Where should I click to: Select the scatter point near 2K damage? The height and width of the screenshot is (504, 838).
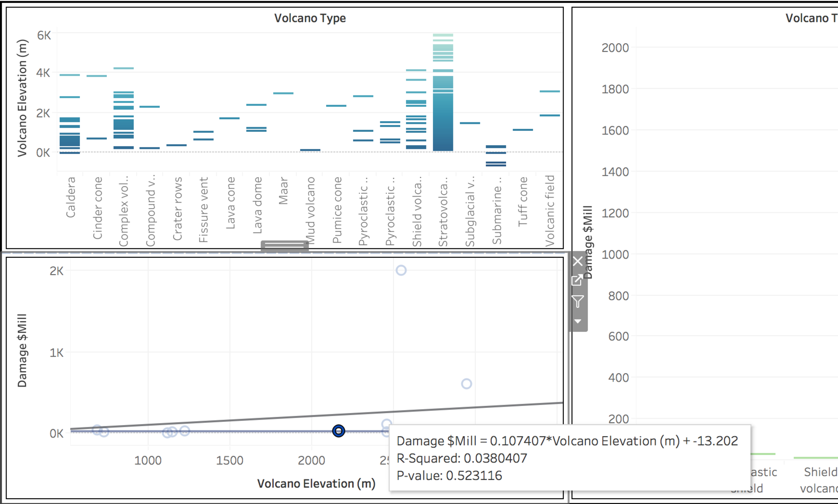click(401, 270)
